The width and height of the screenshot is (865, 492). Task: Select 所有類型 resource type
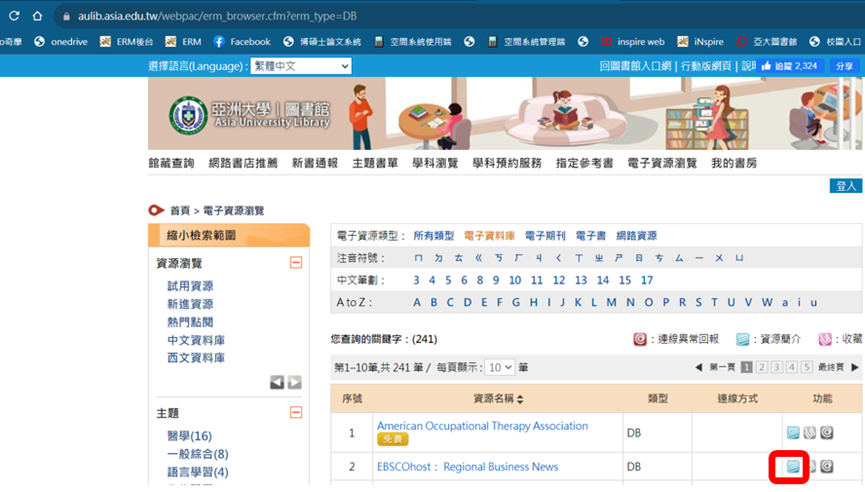(434, 236)
